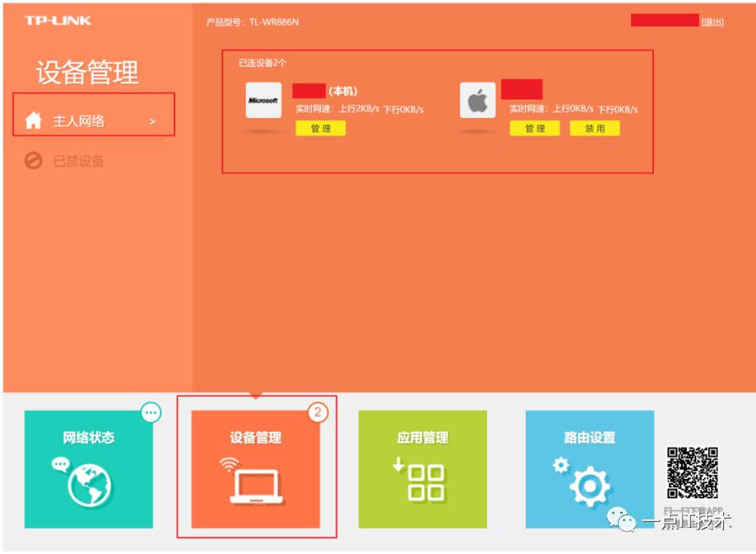Click the ban icon next to 已禁设备
This screenshot has height=554, width=756.
tap(34, 161)
